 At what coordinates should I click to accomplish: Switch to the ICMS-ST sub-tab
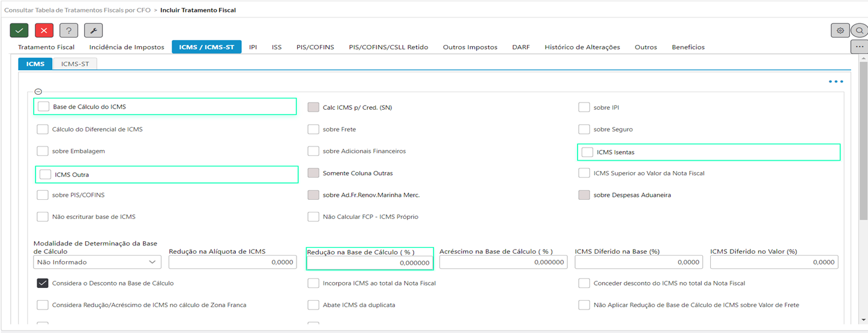click(x=75, y=64)
